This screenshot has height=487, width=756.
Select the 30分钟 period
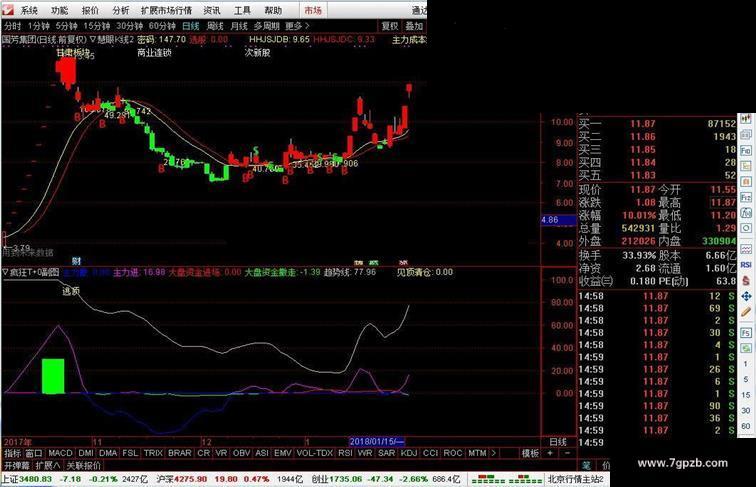(129, 26)
